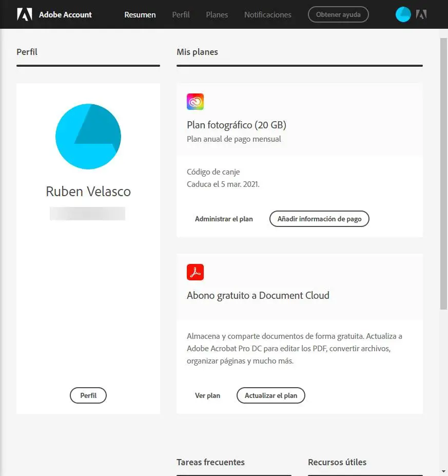The width and height of the screenshot is (448, 476).
Task: Click Adobe Account title text
Action: pyautogui.click(x=65, y=14)
